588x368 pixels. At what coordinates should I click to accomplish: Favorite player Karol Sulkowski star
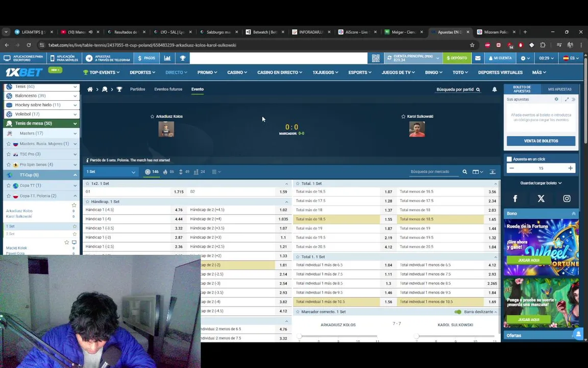coord(403,117)
